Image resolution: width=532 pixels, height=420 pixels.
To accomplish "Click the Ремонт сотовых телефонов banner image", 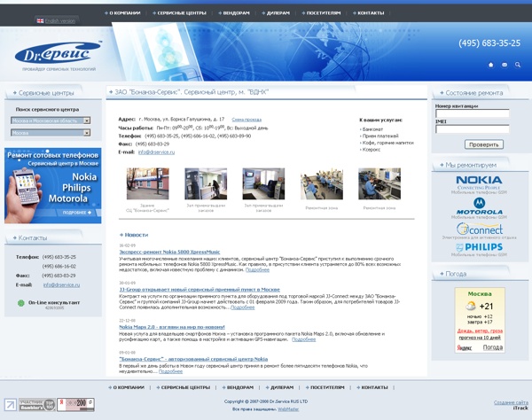I will click(53, 186).
